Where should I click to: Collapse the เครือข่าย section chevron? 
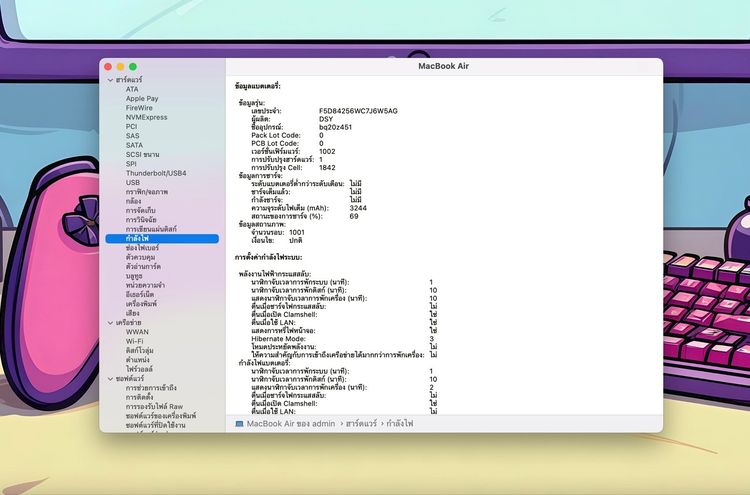click(109, 323)
